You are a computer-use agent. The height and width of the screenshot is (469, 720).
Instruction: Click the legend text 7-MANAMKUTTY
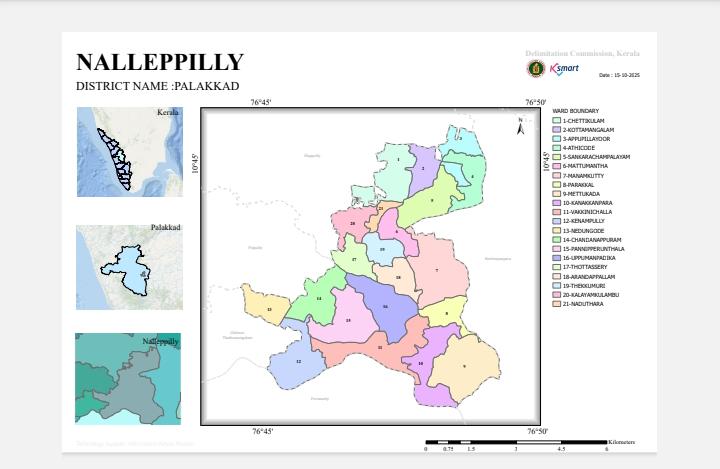583,176
